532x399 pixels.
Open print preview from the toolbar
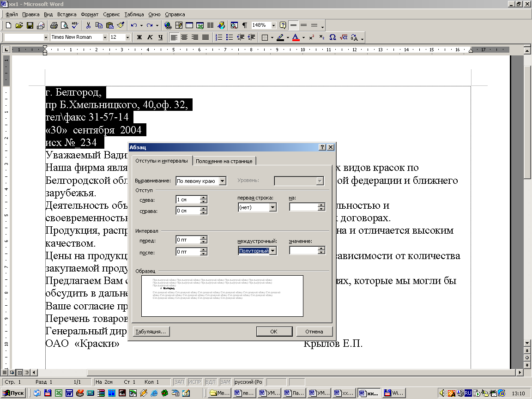65,25
